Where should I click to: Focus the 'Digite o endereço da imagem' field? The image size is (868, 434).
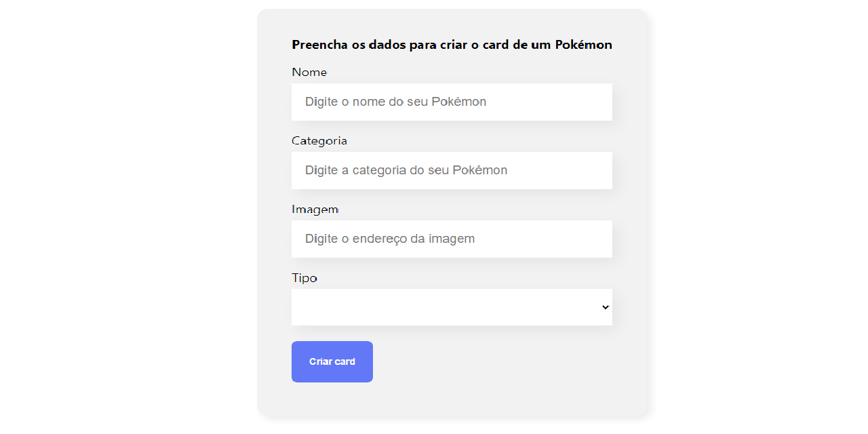452,239
